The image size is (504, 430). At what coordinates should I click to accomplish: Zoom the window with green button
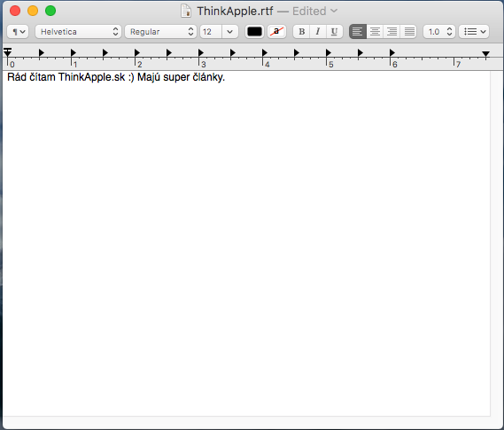(x=50, y=11)
